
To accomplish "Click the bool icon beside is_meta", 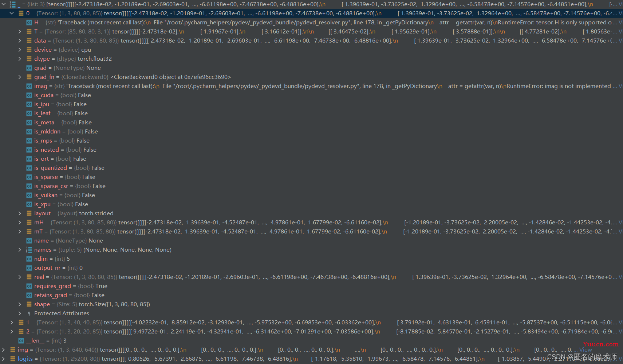I will coord(29,123).
